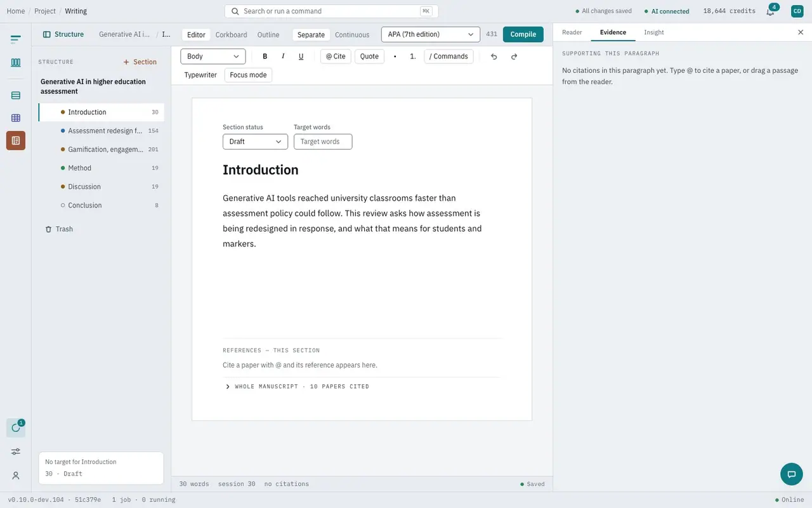
Task: Add a new Section
Action: (x=140, y=62)
